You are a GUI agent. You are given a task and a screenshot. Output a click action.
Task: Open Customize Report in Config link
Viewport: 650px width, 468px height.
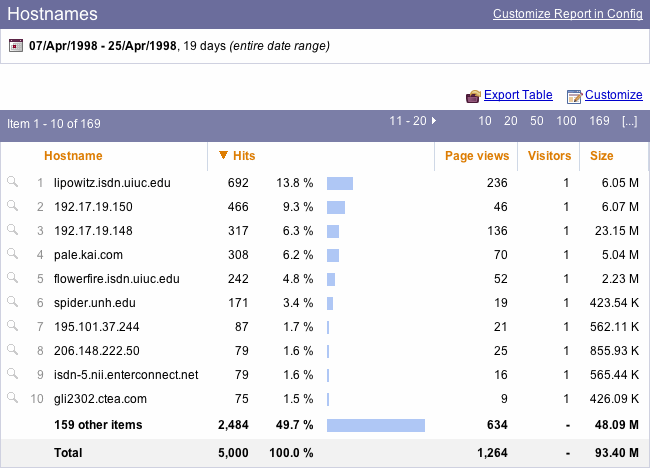(567, 14)
